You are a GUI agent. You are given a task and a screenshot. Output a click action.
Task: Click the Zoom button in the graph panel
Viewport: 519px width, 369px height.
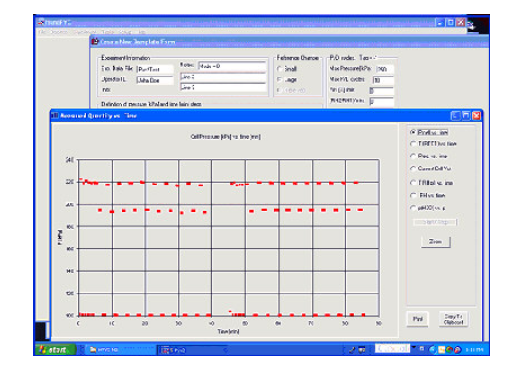tap(435, 241)
